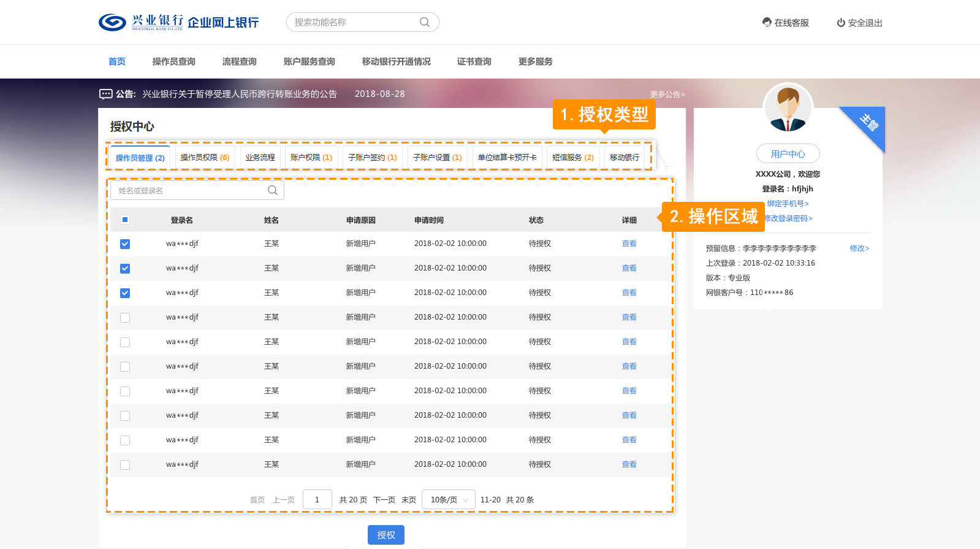Click the user avatar picture

(x=788, y=108)
